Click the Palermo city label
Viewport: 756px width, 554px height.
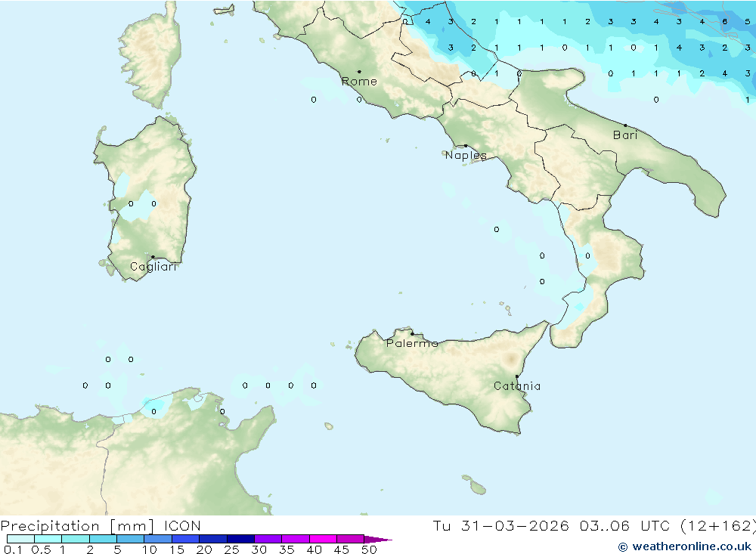click(412, 343)
